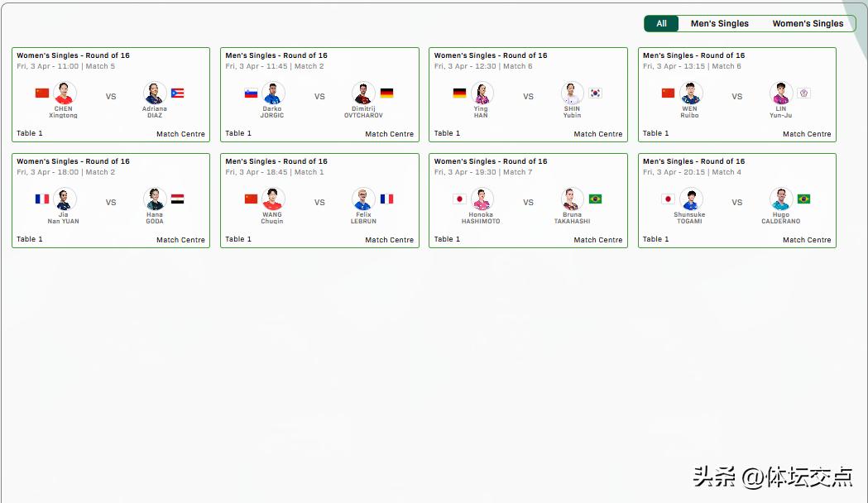Open Match Centre for CHEN vs DIAZ
The width and height of the screenshot is (868, 503).
pyautogui.click(x=180, y=134)
